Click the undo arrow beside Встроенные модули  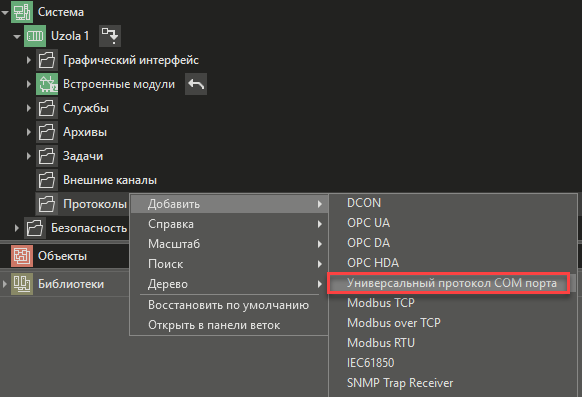196,84
